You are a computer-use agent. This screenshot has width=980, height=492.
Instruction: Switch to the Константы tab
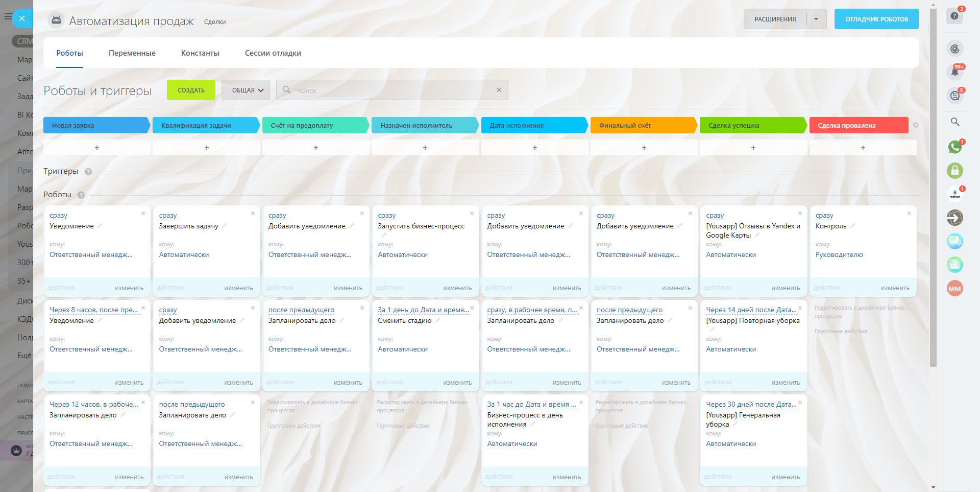(200, 53)
